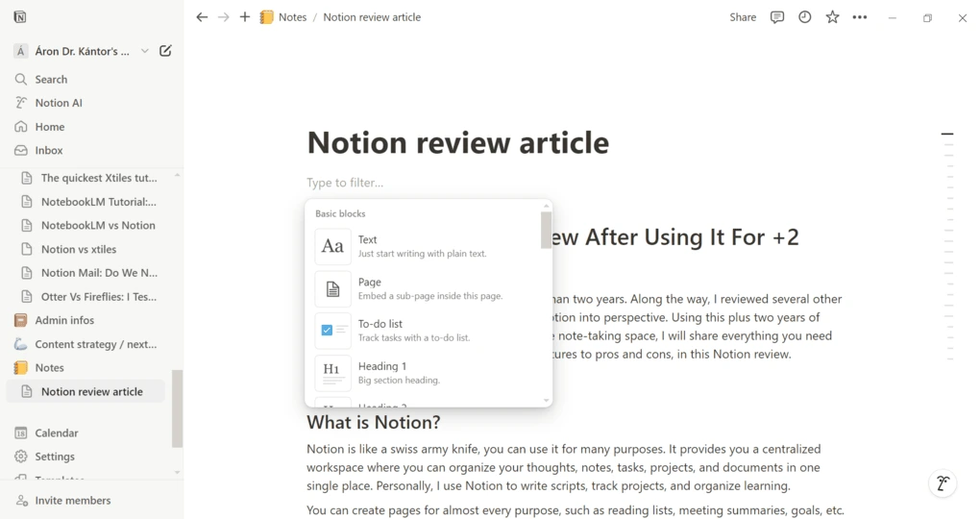Click the Inbox tray icon
Image resolution: width=980 pixels, height=519 pixels.
point(20,150)
